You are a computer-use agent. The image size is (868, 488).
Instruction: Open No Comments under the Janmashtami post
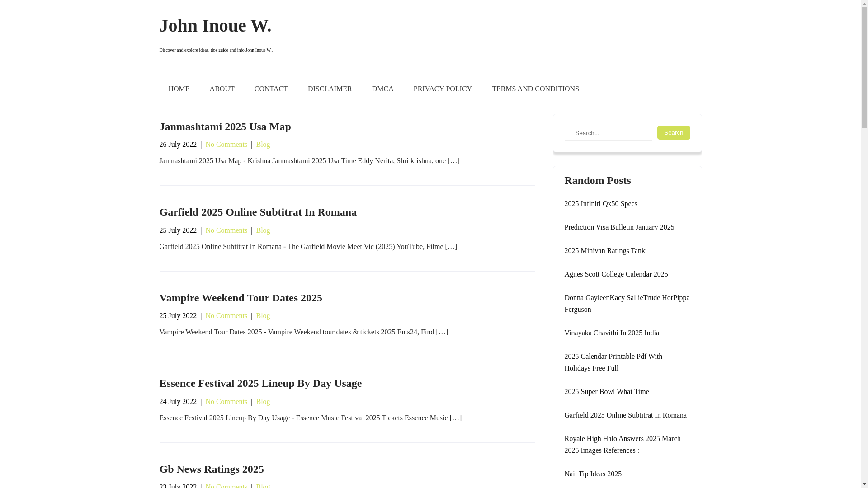[x=226, y=145]
